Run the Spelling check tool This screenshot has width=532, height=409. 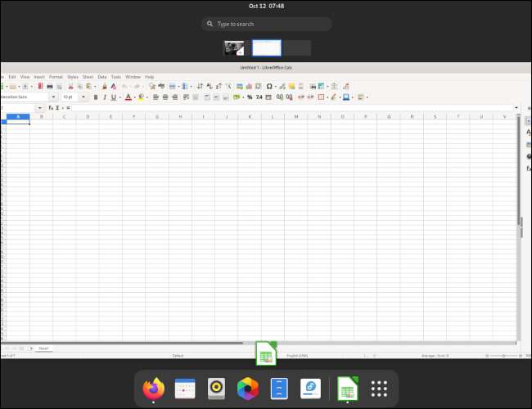161,86
